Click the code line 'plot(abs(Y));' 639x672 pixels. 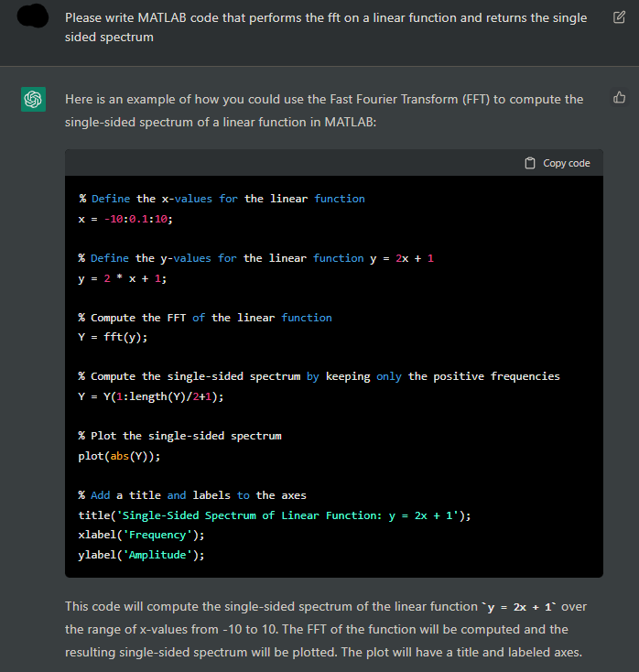pos(119,456)
